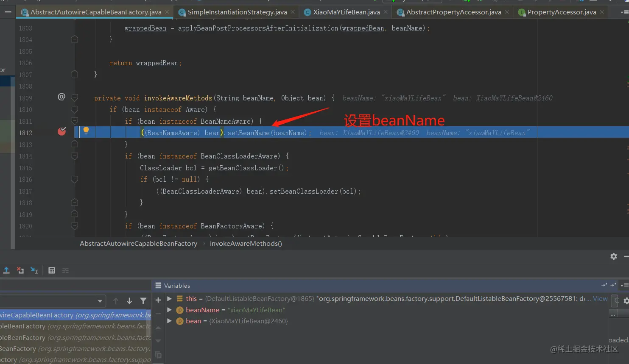This screenshot has width=629, height=364.
Task: Click the first pin arrow icon in Variables header
Action: pyautogui.click(x=604, y=285)
